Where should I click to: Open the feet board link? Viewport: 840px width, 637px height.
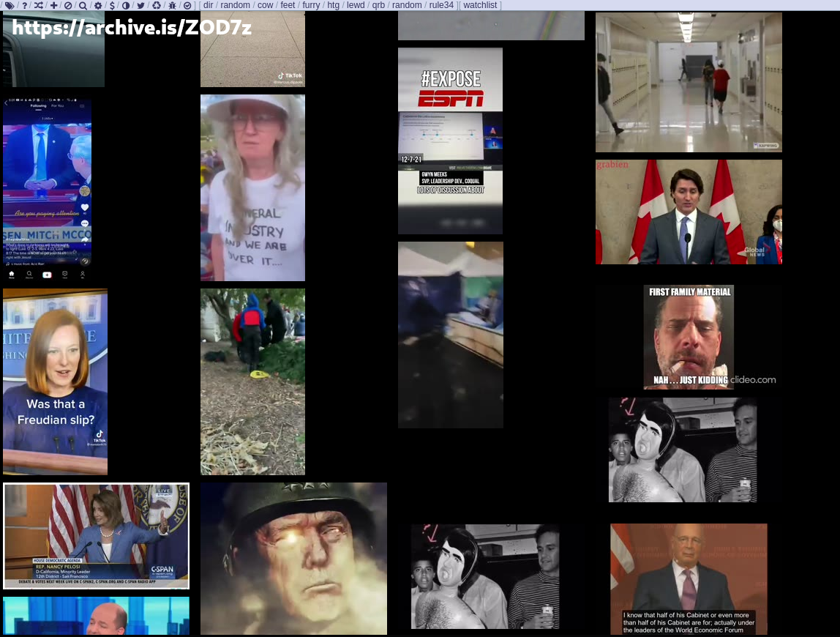[288, 5]
